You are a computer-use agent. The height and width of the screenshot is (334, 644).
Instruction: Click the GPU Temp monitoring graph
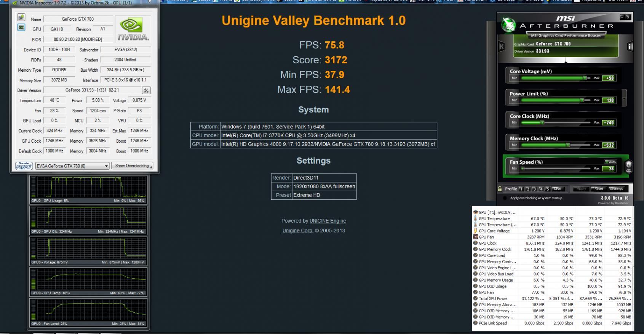[88, 282]
